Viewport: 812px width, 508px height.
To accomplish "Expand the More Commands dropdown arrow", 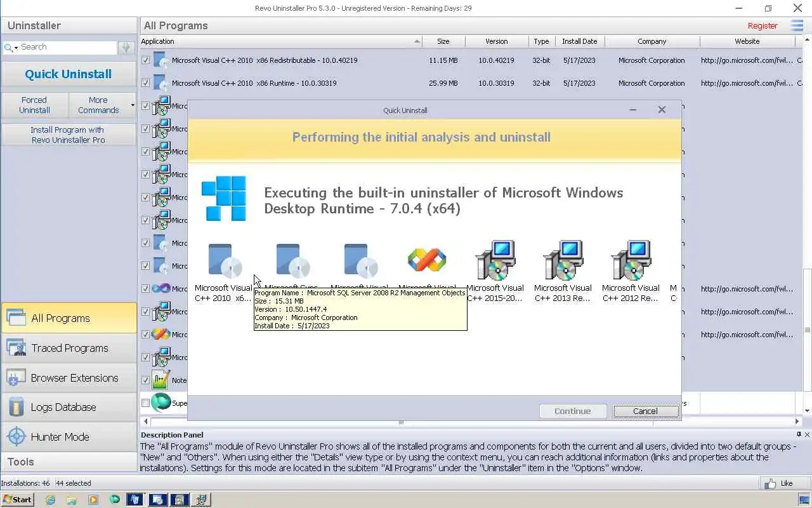I will 133,105.
